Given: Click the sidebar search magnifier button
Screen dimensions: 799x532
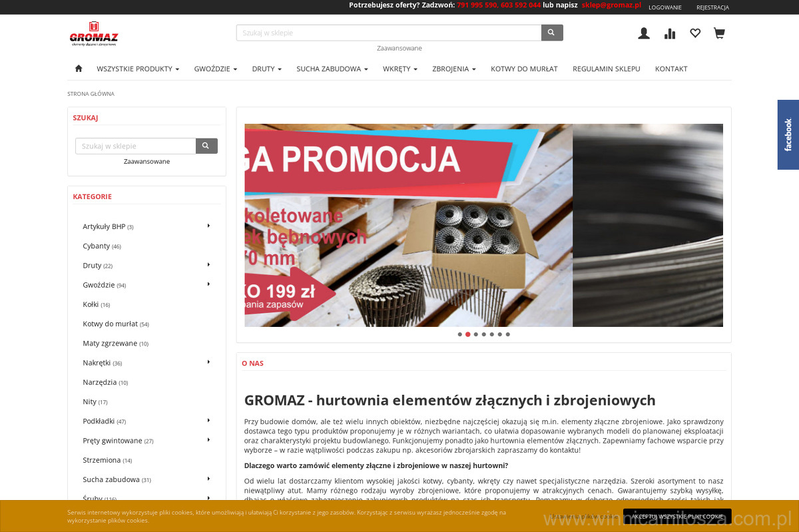Looking at the screenshot, I should (206, 146).
